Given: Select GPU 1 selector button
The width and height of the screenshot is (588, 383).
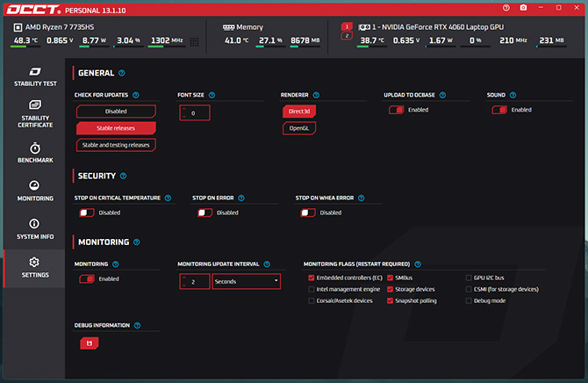Looking at the screenshot, I should pos(347,26).
